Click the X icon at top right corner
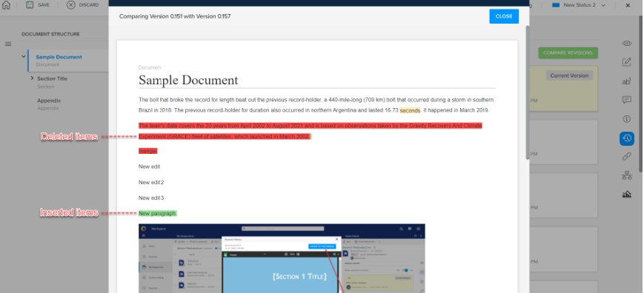Viewport: 644px width, 293px height. [x=628, y=5]
